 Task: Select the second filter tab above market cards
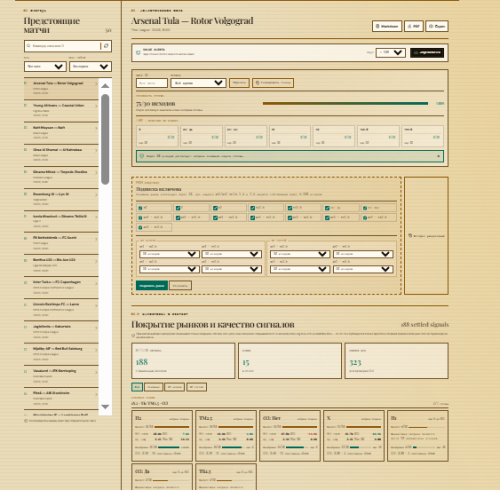(x=154, y=387)
